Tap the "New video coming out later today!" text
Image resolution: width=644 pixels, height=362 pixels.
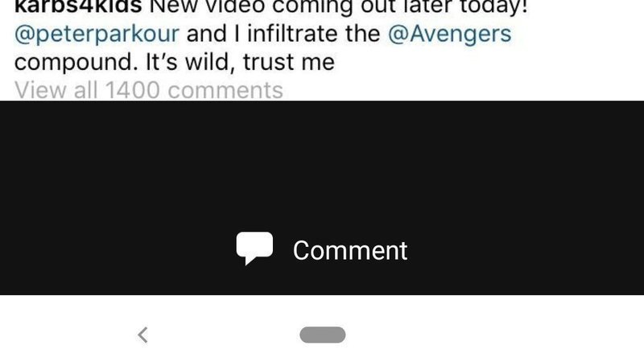click(x=338, y=6)
